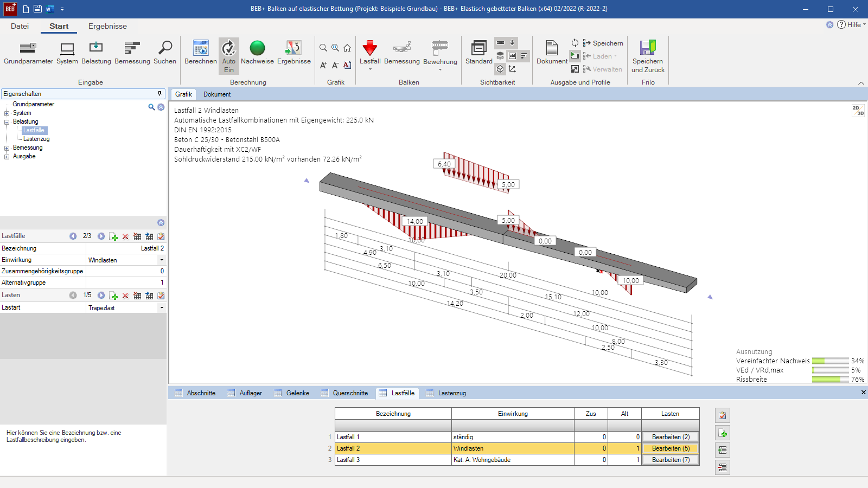
Task: Open the Lastart Trapezlast dropdown
Action: click(x=162, y=308)
